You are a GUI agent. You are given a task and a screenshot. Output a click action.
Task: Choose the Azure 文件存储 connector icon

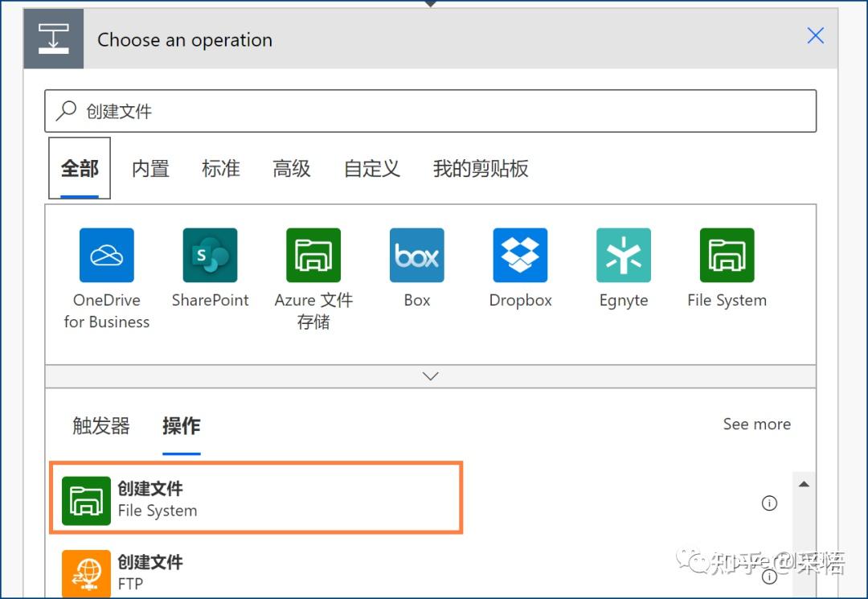point(313,255)
